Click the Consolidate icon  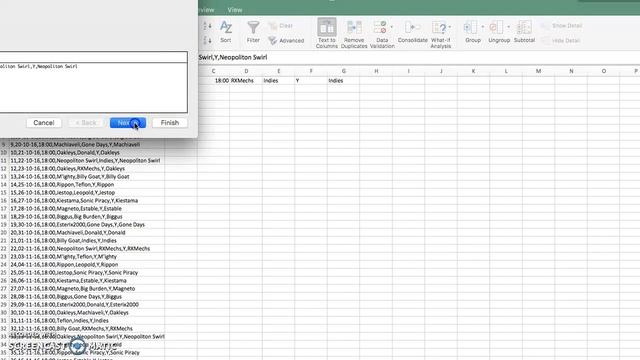pyautogui.click(x=412, y=32)
